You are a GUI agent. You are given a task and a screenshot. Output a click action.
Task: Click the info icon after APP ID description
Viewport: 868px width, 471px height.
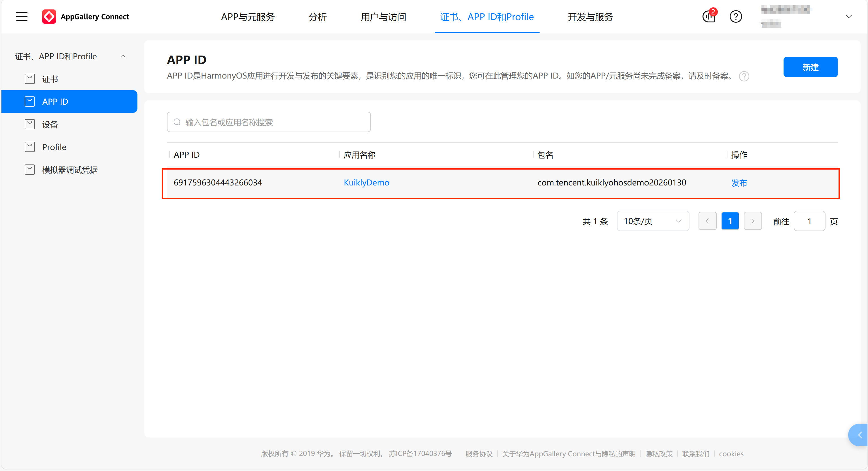point(744,77)
